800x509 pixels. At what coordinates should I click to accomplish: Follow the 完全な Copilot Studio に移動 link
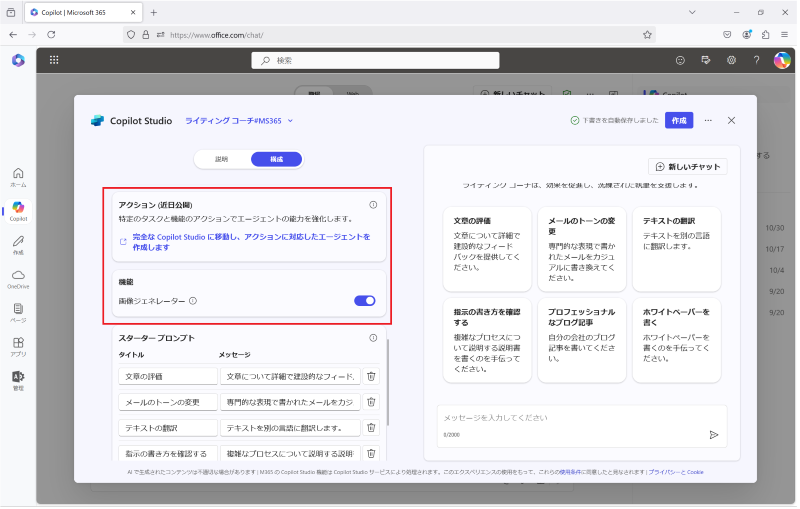point(252,243)
